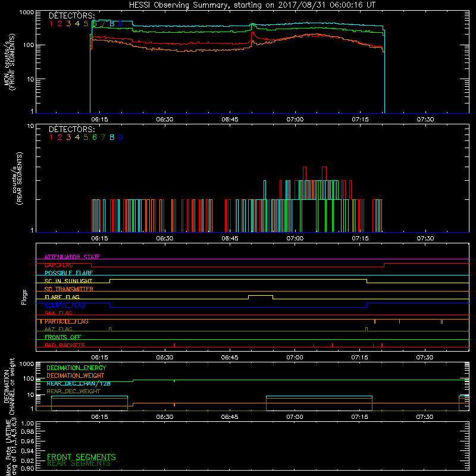Click the REAR SEGMENTS livetime legend
The image size is (476, 476).
pos(79,464)
